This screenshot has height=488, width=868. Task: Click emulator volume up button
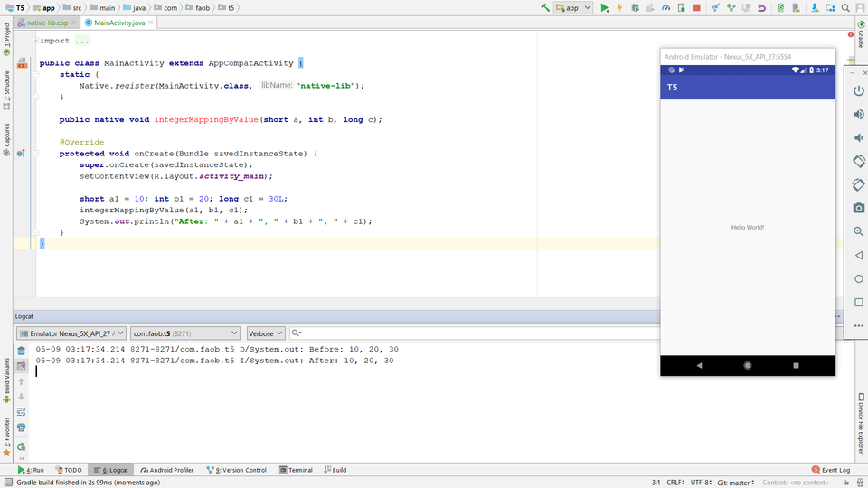point(859,115)
